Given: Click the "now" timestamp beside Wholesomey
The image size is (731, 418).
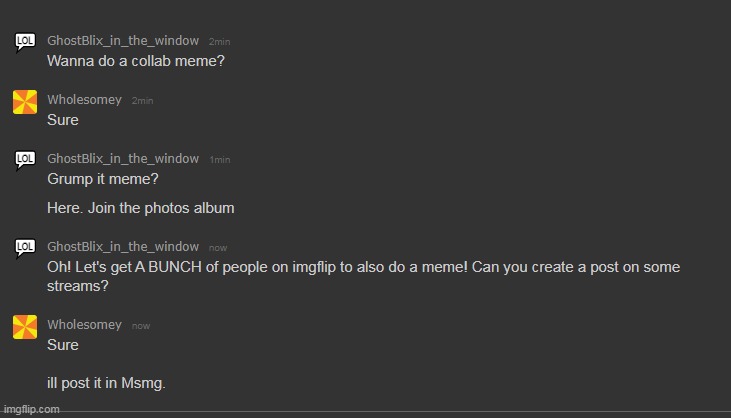Looking at the screenshot, I should 141,326.
